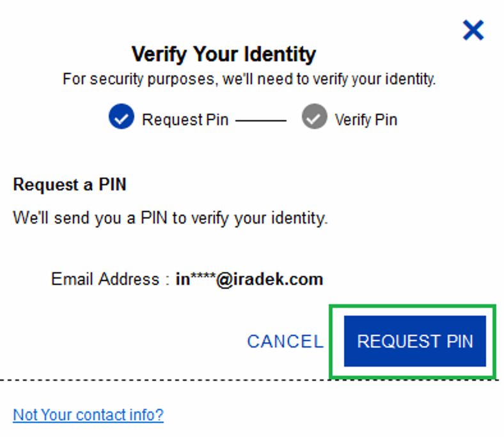Click the Email Address label
Image resolution: width=504 pixels, height=437 pixels.
tap(105, 279)
